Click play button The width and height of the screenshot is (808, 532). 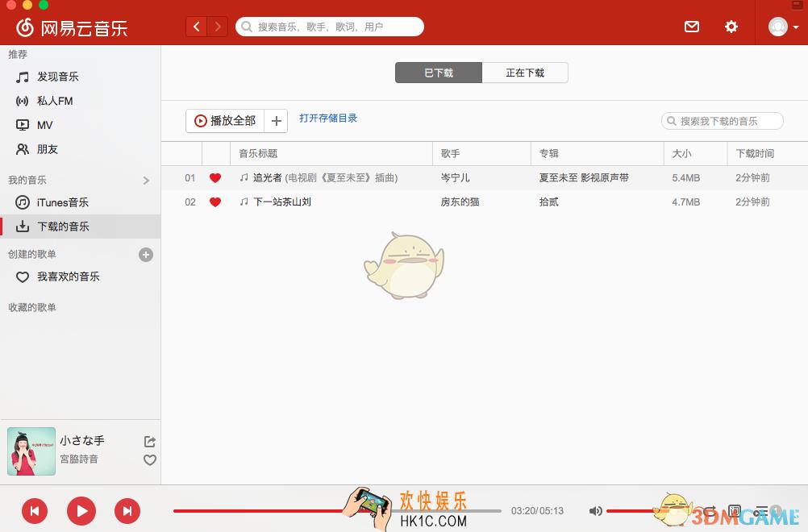tap(81, 511)
